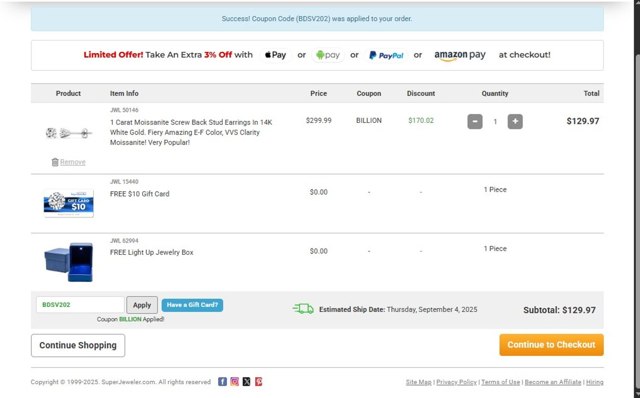Screen dimensions: 640x398
Task: Open the Site Map link
Action: pyautogui.click(x=418, y=382)
